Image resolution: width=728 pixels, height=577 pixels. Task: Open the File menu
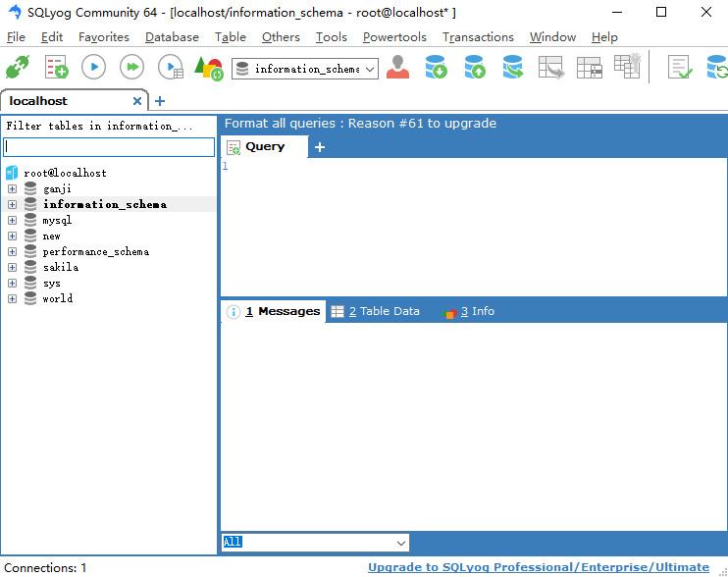point(16,37)
